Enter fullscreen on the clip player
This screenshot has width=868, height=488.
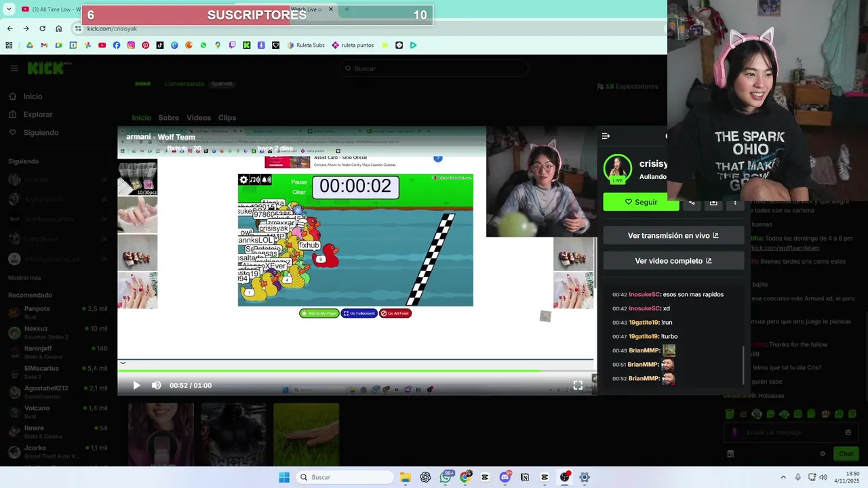(578, 385)
